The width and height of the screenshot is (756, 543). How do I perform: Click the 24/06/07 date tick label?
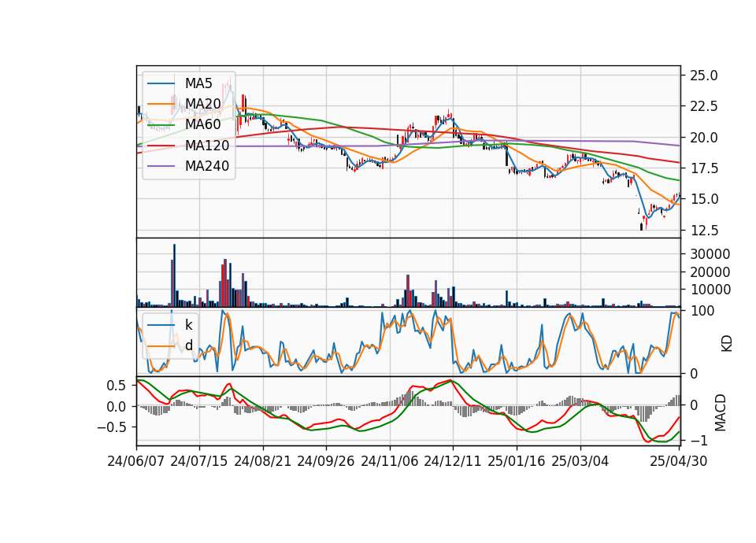pyautogui.click(x=136, y=461)
